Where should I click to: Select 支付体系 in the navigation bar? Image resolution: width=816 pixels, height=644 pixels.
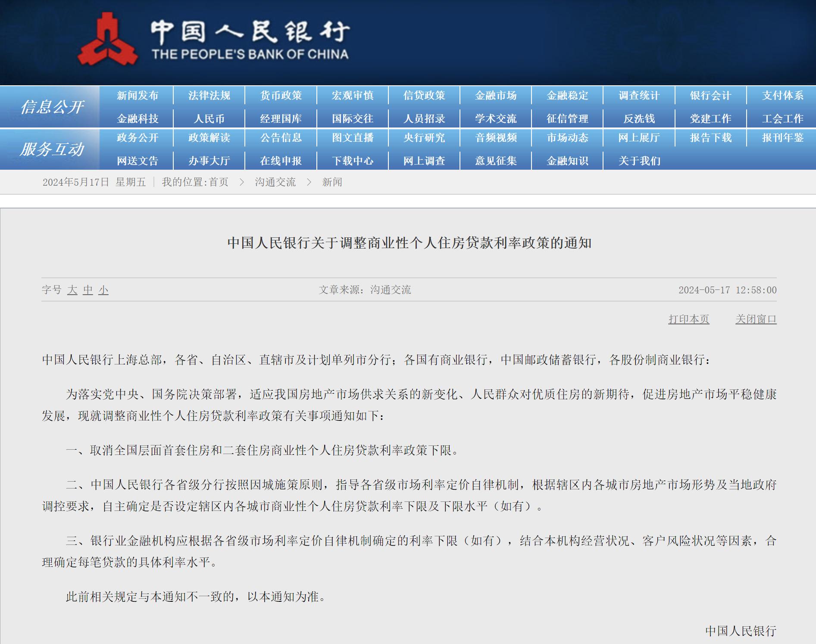click(x=782, y=95)
